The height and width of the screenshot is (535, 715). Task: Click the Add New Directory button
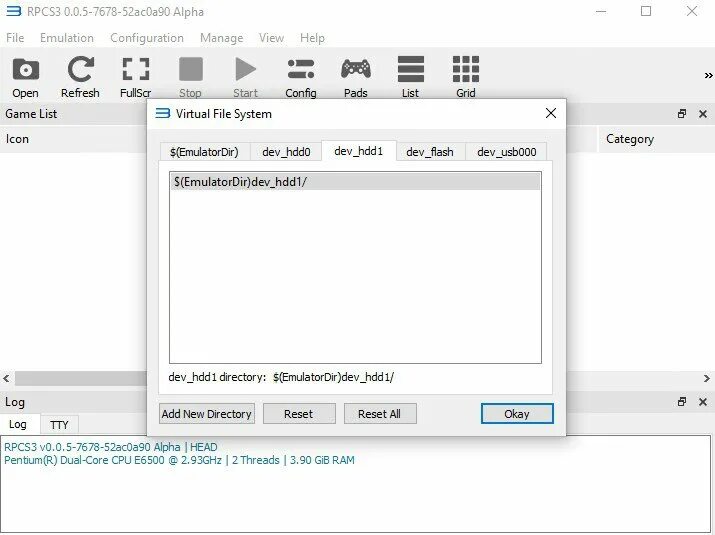point(207,414)
